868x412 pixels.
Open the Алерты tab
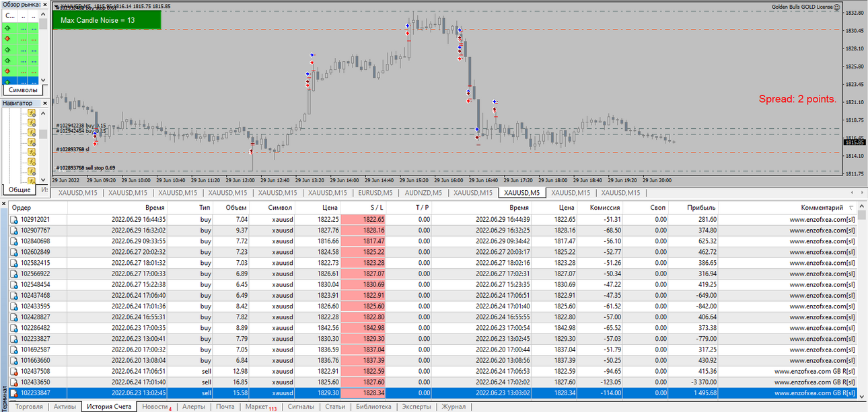click(x=194, y=407)
